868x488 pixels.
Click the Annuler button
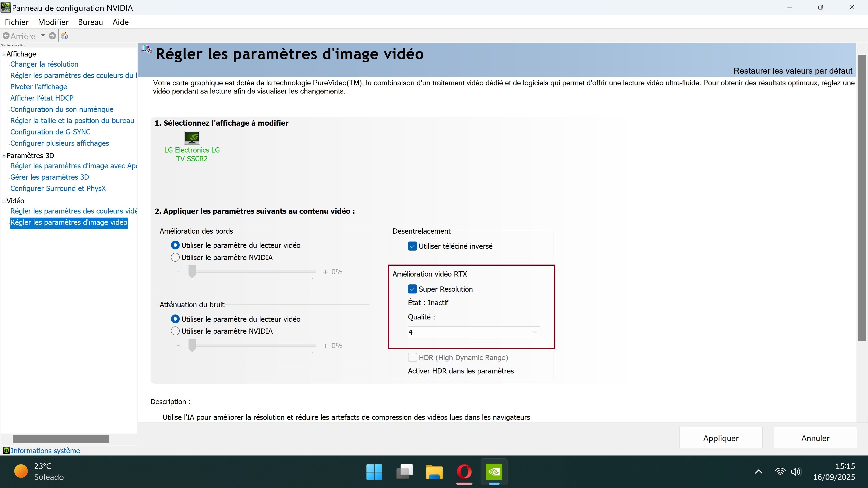pyautogui.click(x=815, y=438)
